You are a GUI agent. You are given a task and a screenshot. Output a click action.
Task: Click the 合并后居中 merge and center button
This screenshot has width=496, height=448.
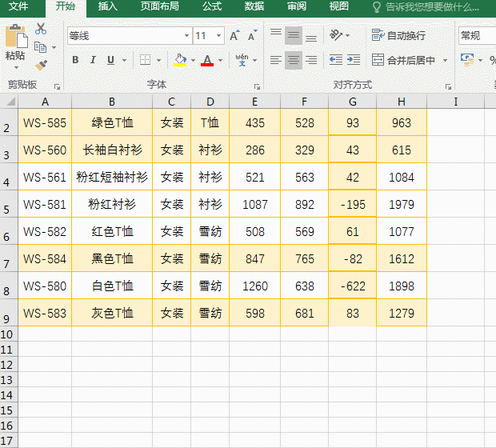(404, 60)
